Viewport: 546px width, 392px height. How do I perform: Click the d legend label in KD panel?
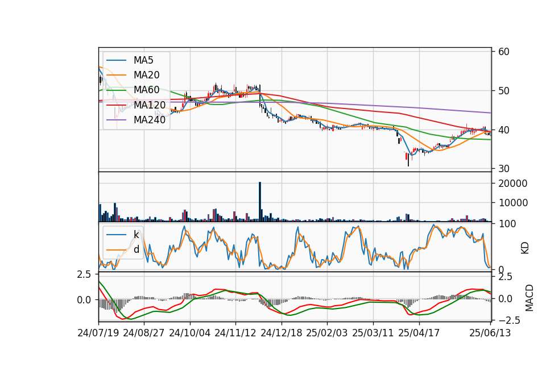click(x=136, y=249)
